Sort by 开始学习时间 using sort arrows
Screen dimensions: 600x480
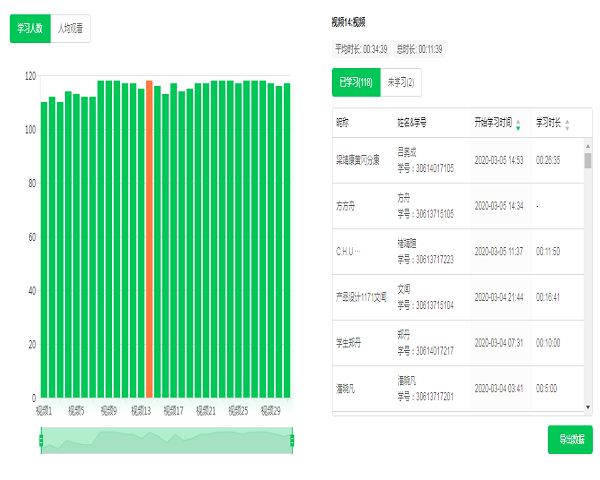[x=518, y=125]
